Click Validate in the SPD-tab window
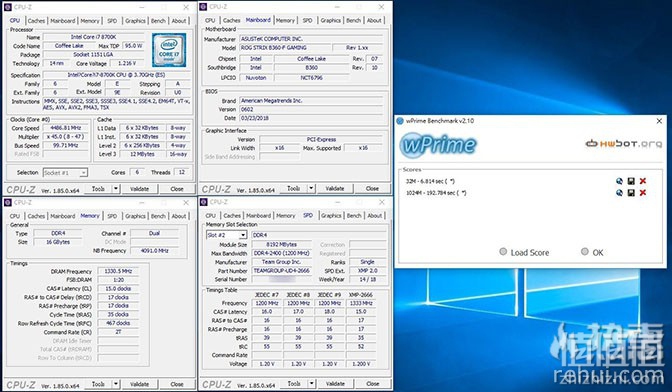This screenshot has width=672, height=392. pos(335,384)
